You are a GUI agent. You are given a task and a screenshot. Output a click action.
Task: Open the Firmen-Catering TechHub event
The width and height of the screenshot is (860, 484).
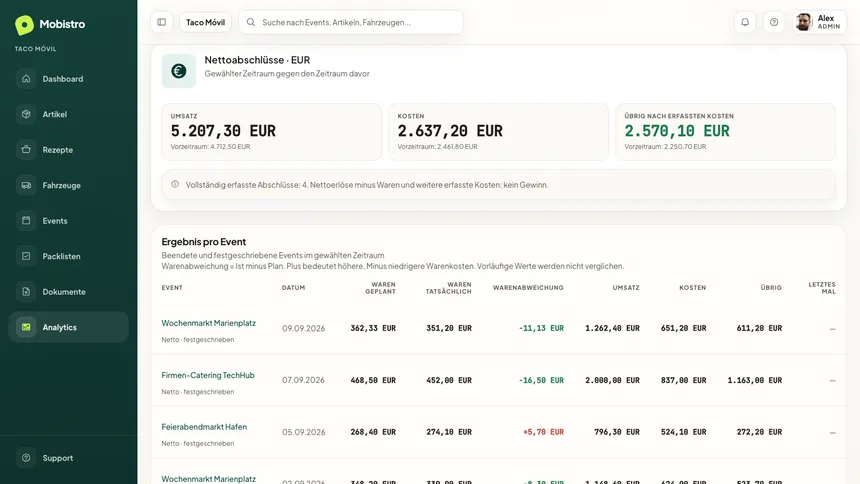point(208,375)
